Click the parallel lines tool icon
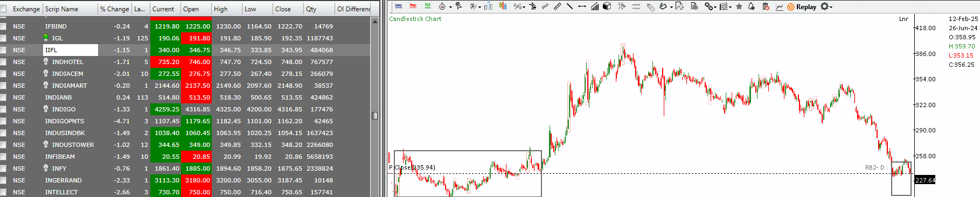Viewport: 980px width, 197px height. (636, 6)
